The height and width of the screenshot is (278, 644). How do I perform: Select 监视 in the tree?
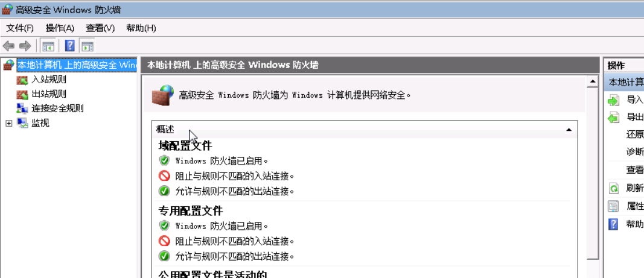(40, 123)
